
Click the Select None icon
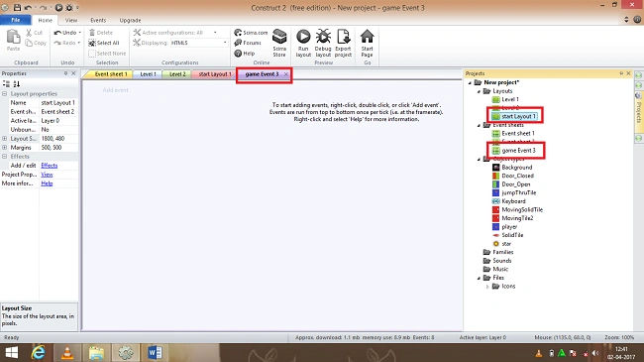click(x=92, y=54)
